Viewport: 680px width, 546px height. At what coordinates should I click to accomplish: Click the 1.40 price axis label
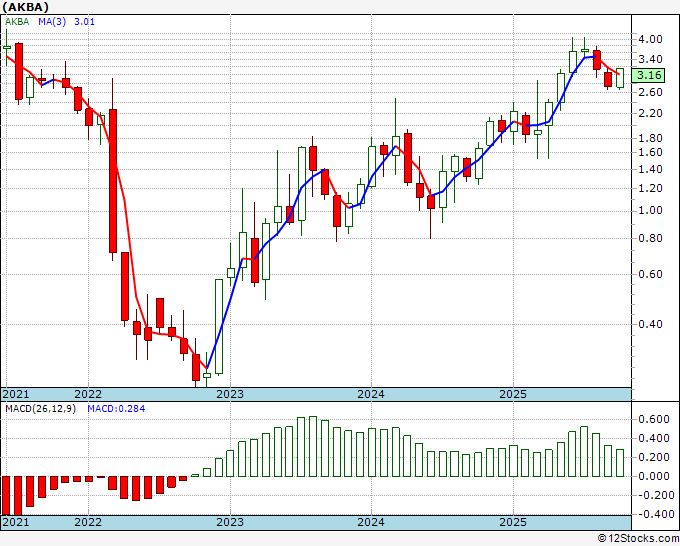[x=650, y=170]
